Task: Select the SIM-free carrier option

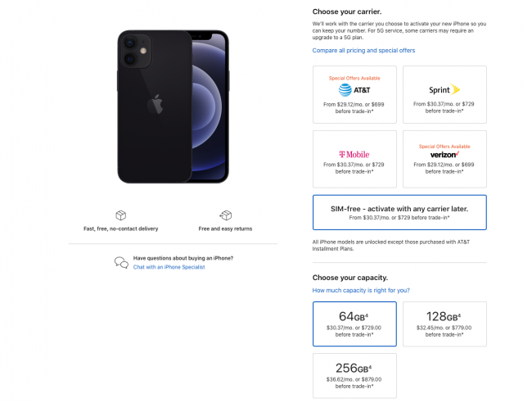Action: tap(399, 213)
